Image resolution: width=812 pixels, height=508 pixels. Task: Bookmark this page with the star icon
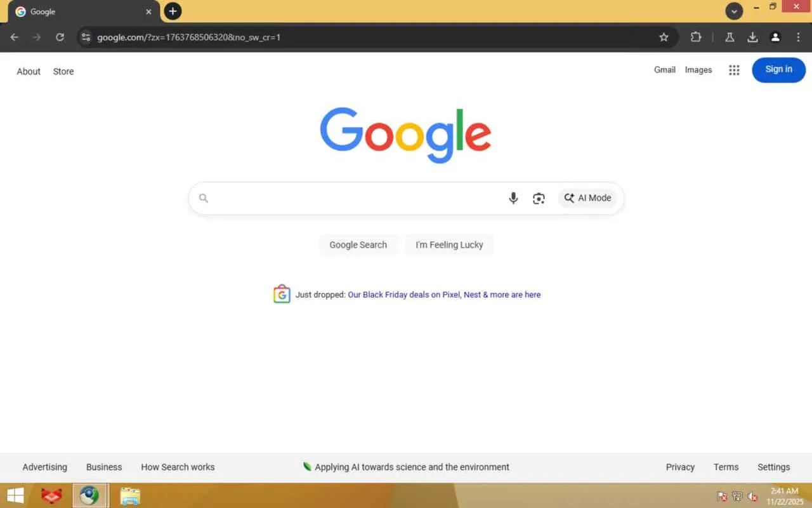click(x=664, y=37)
